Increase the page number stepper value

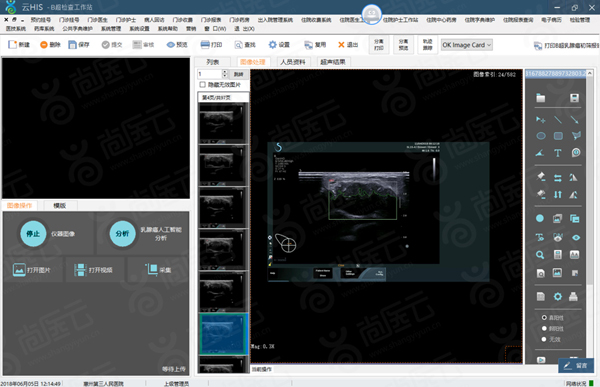click(225, 72)
